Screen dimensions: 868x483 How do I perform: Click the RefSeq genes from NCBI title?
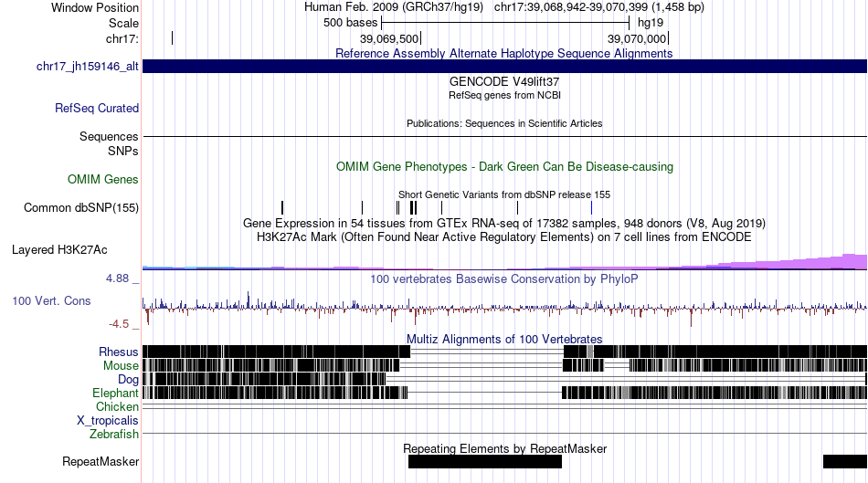point(505,95)
